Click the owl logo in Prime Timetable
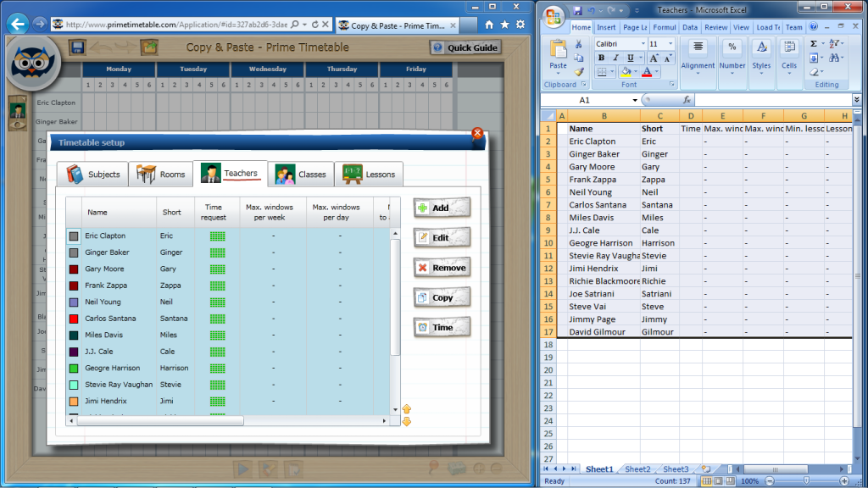 coord(32,63)
